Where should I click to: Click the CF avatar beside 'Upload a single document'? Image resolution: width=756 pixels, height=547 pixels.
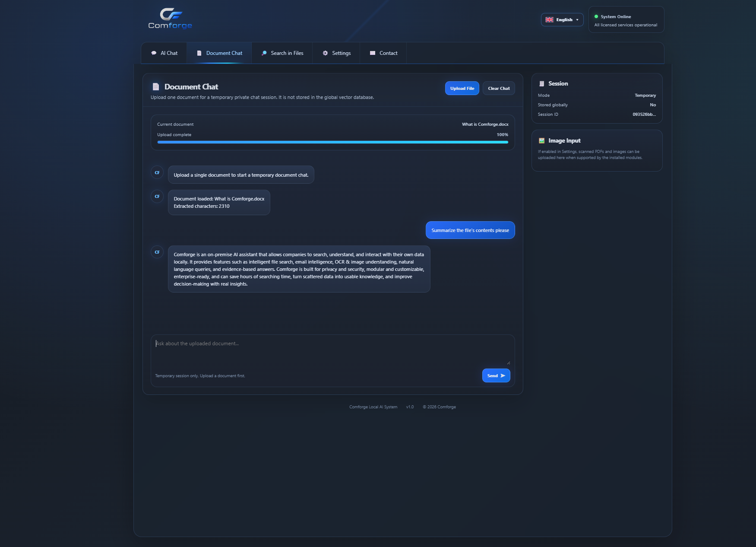coord(157,172)
